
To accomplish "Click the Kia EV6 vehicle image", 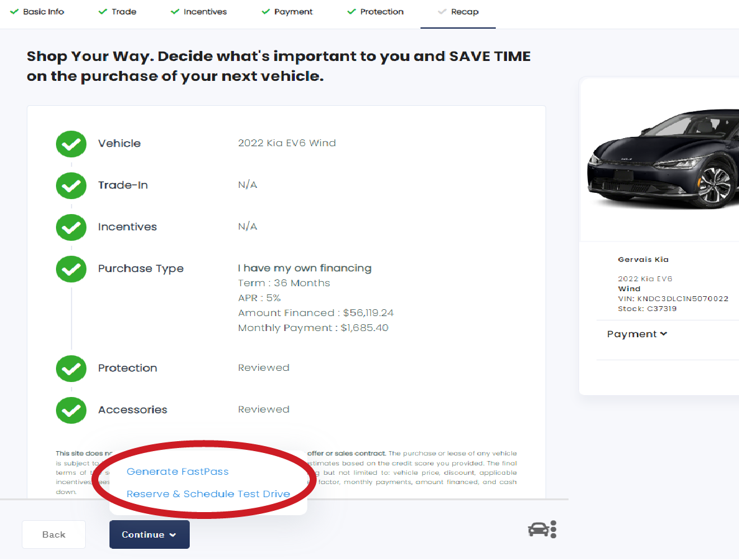I will (663, 159).
